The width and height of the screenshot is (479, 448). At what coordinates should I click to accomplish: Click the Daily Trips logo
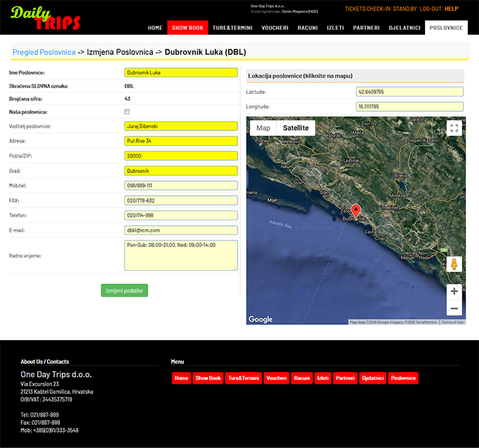pyautogui.click(x=45, y=18)
